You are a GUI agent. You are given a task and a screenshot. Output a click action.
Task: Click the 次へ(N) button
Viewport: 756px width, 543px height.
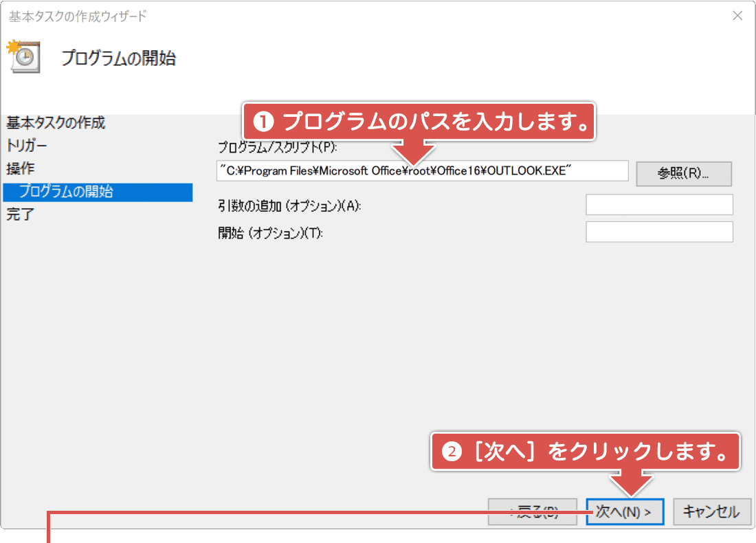(x=624, y=511)
